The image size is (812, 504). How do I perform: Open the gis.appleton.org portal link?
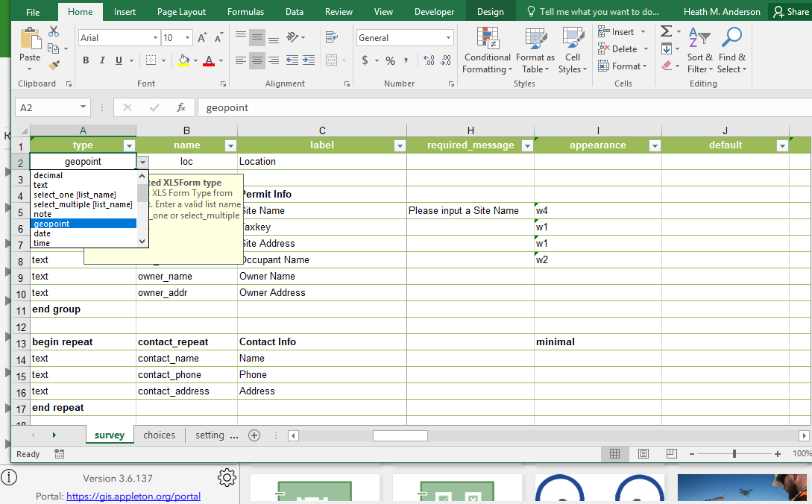[133, 496]
